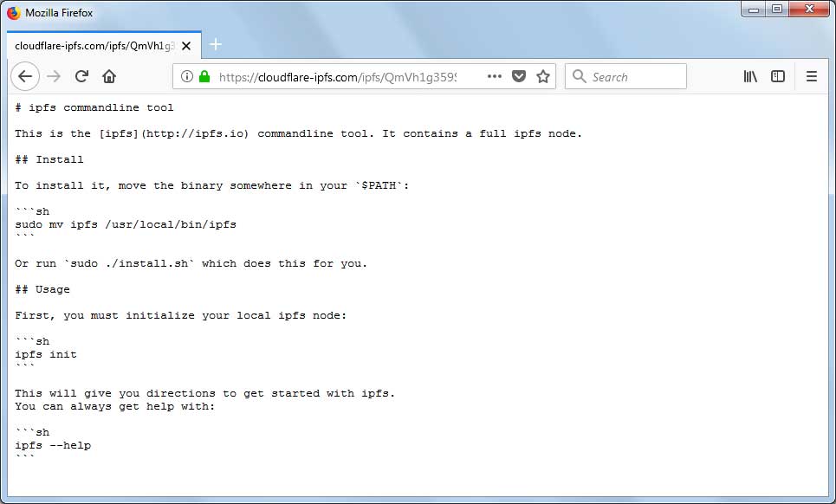Click 'First, you must initialize' line
Screen dimensions: 836x504
pyautogui.click(x=181, y=315)
